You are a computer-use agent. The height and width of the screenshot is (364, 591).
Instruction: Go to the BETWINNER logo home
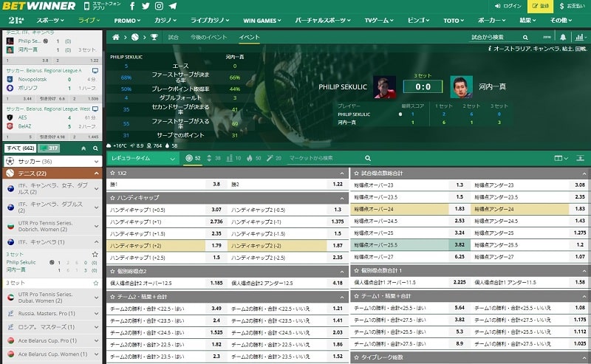39,6
